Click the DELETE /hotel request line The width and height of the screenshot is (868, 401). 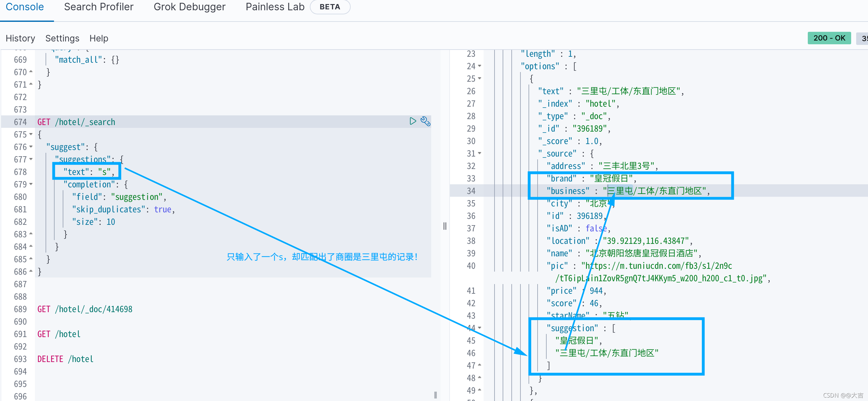coord(66,359)
